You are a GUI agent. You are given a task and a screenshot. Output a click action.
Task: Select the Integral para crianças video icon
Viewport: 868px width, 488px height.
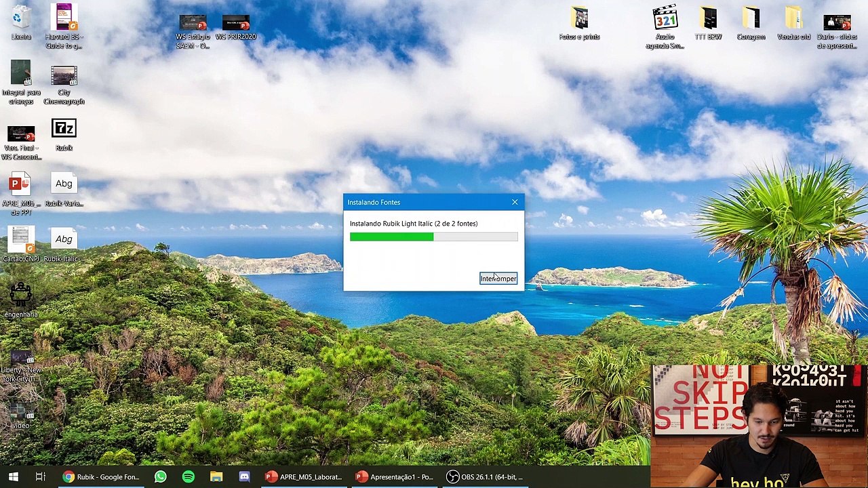coord(21,82)
